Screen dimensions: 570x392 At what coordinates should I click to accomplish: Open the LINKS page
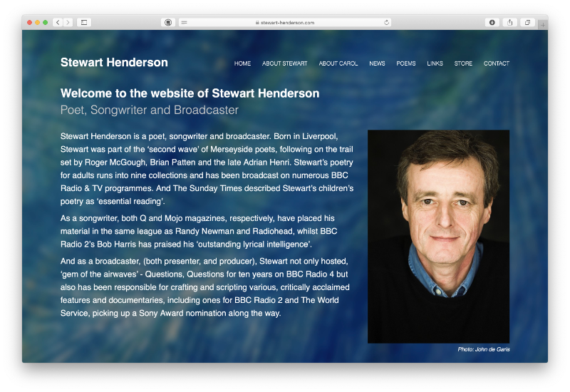pyautogui.click(x=435, y=63)
